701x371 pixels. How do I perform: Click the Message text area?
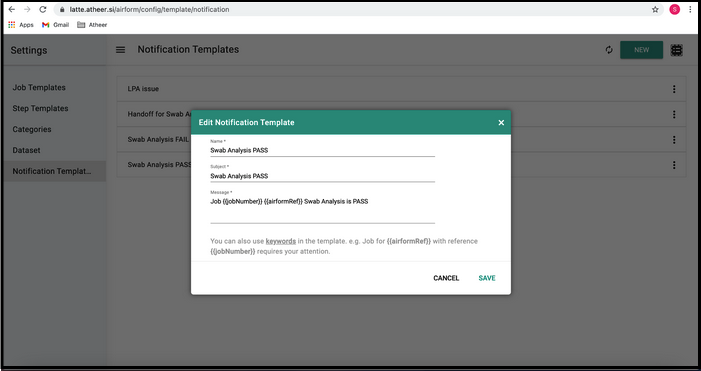(x=322, y=210)
